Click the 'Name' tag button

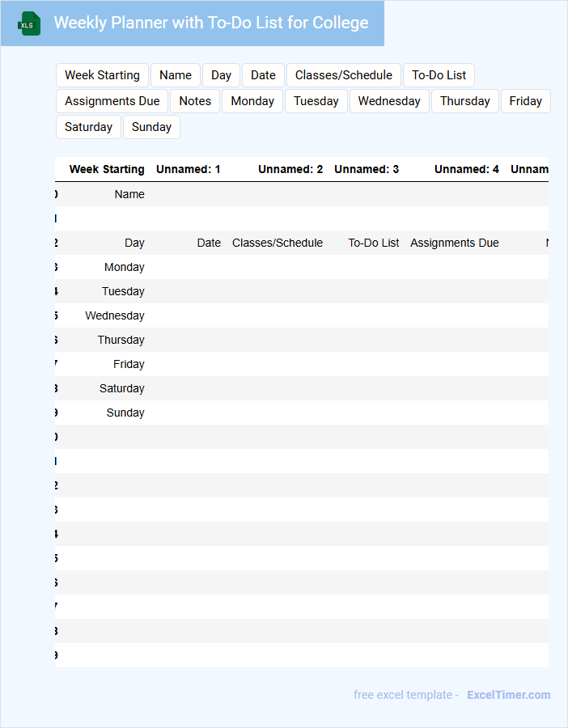tap(176, 75)
